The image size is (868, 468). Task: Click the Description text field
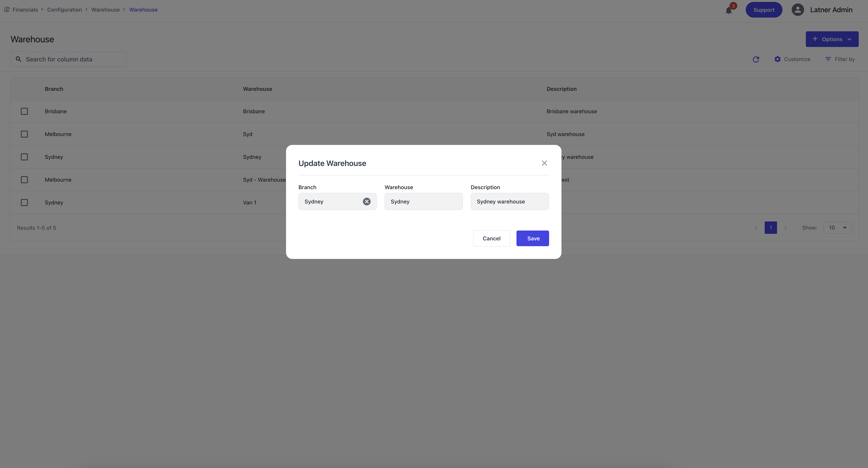(x=510, y=201)
